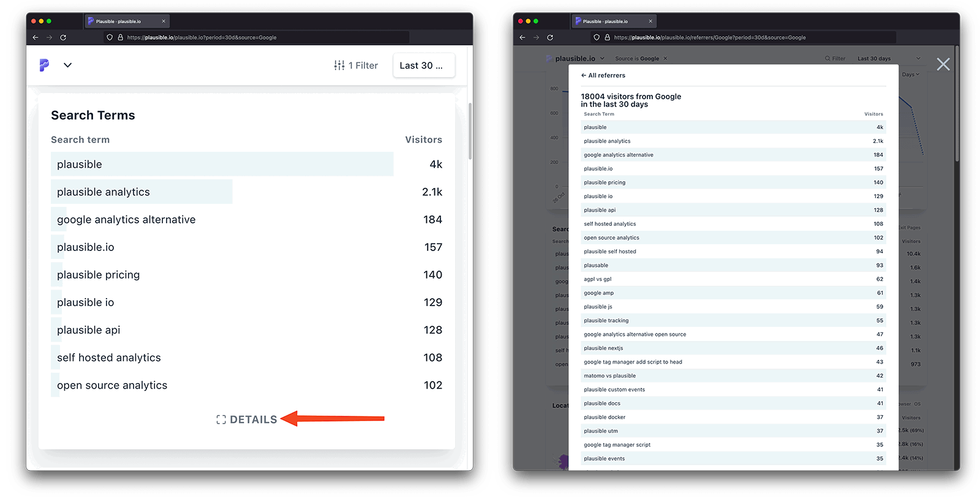This screenshot has height=497, width=980.
Task: Click the left window vertical scrollbar
Action: (x=470, y=130)
